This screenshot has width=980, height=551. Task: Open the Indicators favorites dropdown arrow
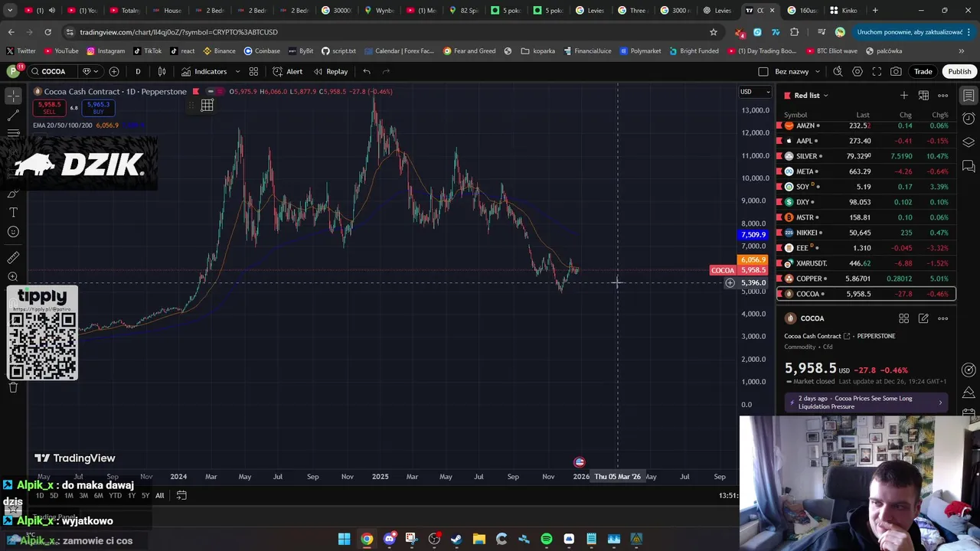coord(237,71)
